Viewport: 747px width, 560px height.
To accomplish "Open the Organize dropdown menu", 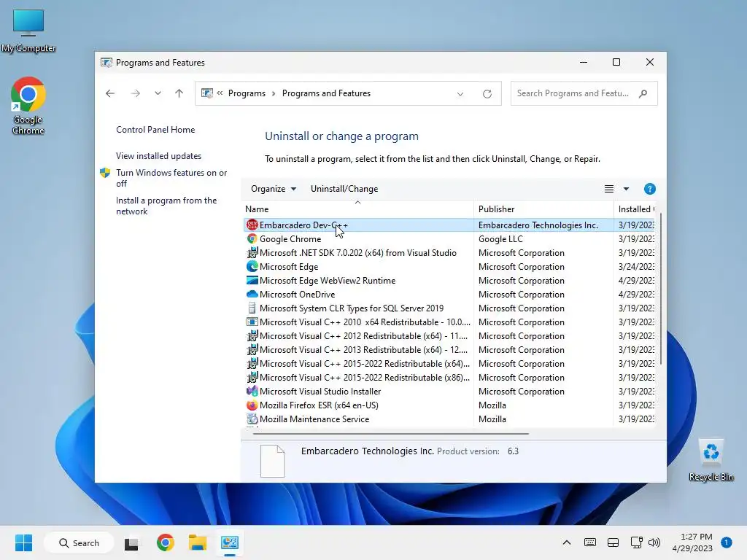I will pyautogui.click(x=274, y=189).
